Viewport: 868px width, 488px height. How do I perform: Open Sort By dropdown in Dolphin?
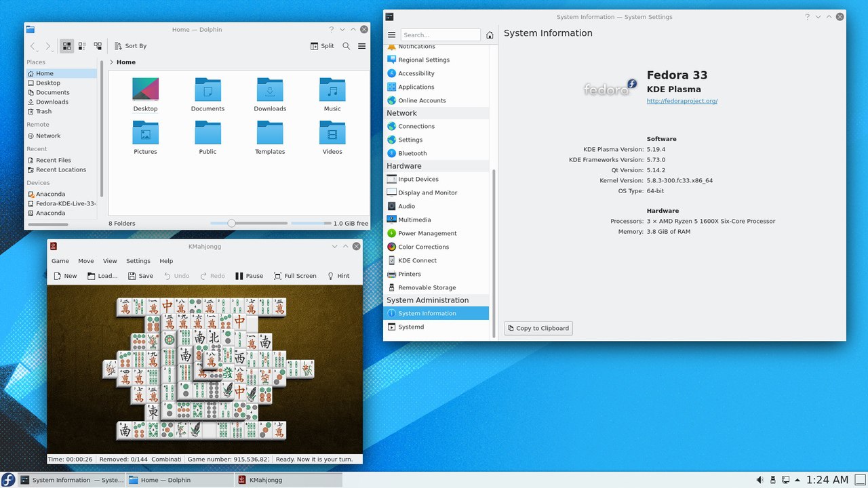tap(130, 46)
